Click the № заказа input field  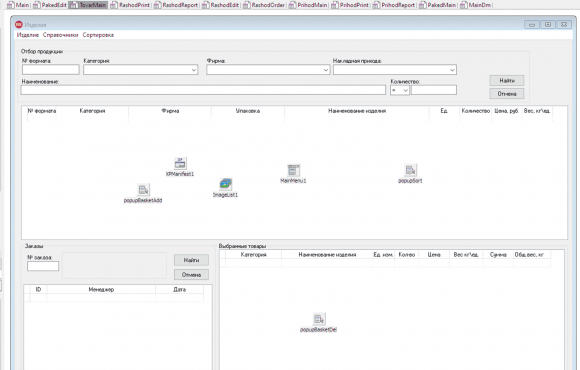43,266
